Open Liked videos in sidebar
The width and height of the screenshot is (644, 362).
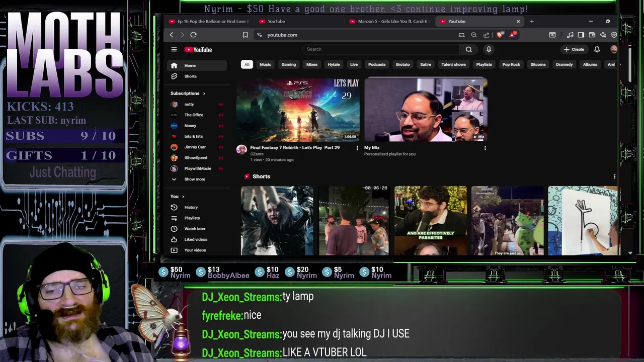[197, 239]
